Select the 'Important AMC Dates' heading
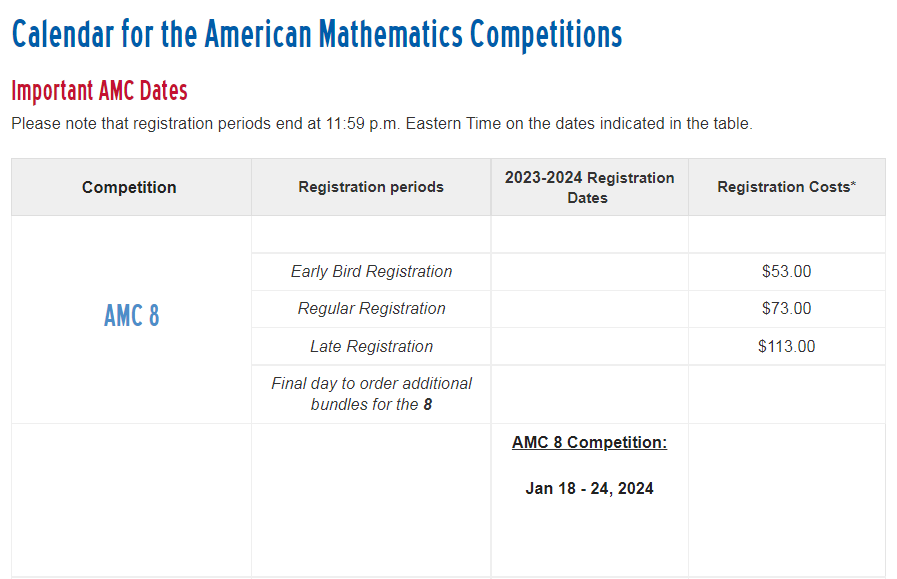This screenshot has height=579, width=897. 100,91
